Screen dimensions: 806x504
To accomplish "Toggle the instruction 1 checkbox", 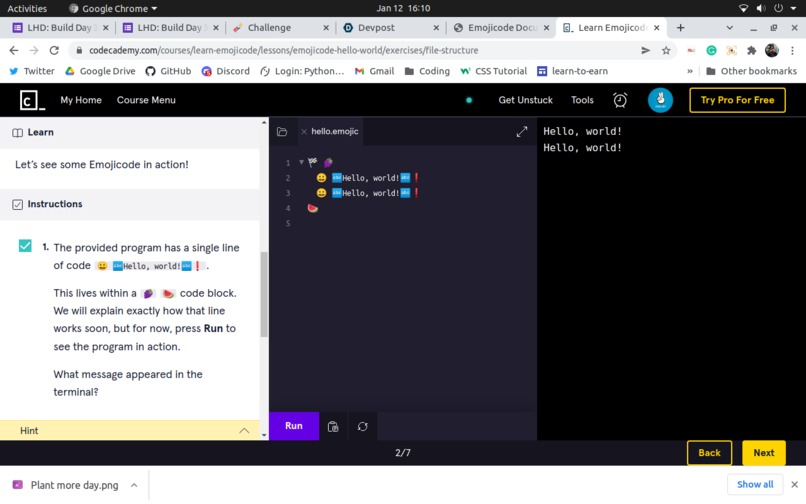I will point(25,246).
